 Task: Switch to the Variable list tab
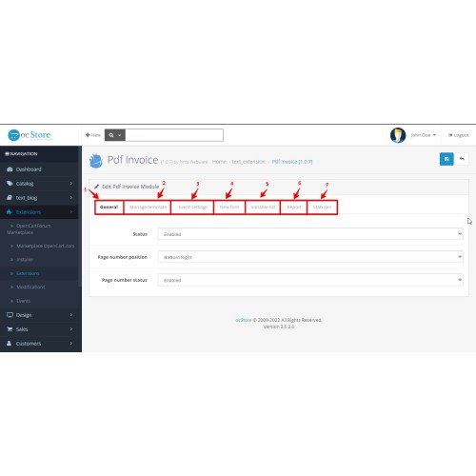263,208
